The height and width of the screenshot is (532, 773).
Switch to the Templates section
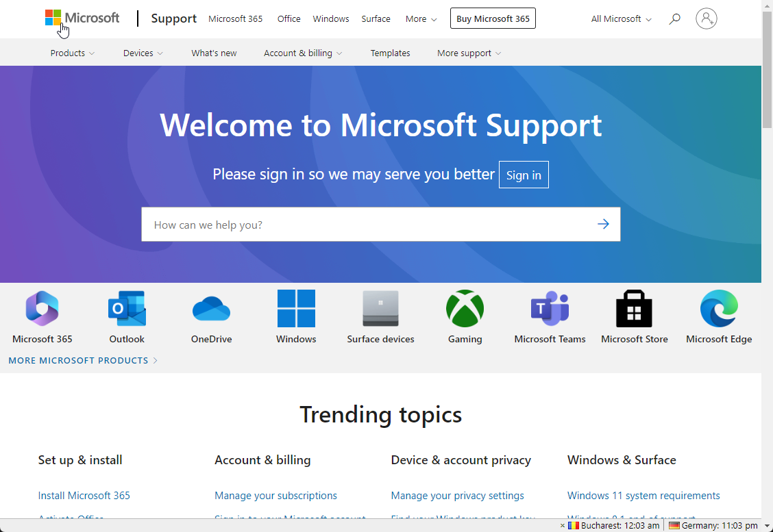(390, 52)
